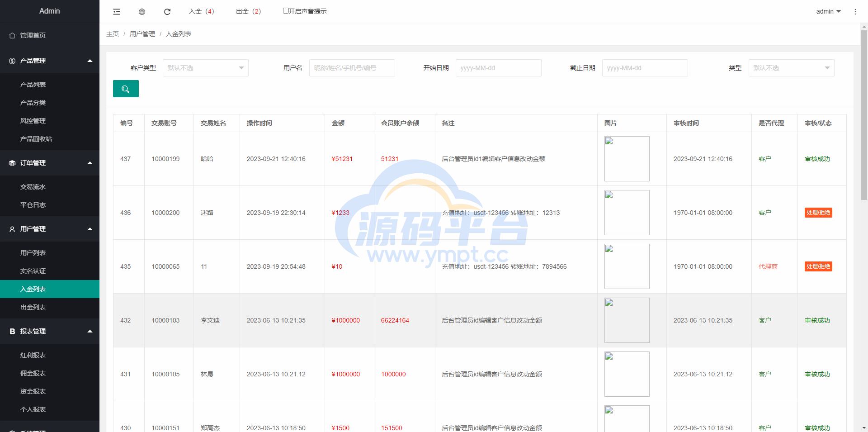The height and width of the screenshot is (432, 868).
Task: Focus the 开始日期 date field
Action: pos(499,68)
